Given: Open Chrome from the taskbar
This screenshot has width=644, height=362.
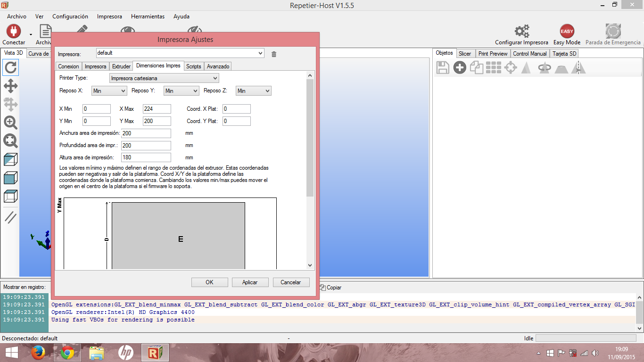Looking at the screenshot, I should pos(67,353).
